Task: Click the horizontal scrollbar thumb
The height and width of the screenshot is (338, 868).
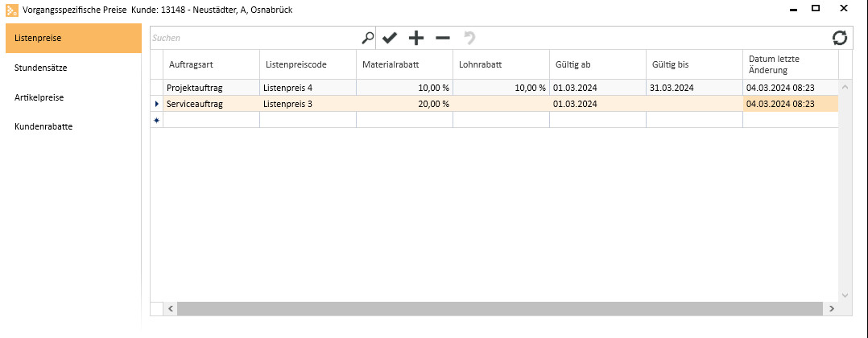Action: pos(500,309)
